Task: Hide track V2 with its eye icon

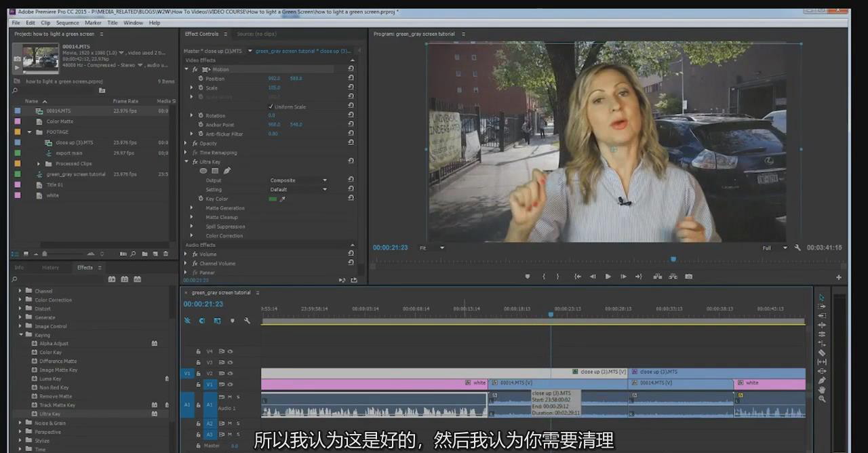Action: 230,373
